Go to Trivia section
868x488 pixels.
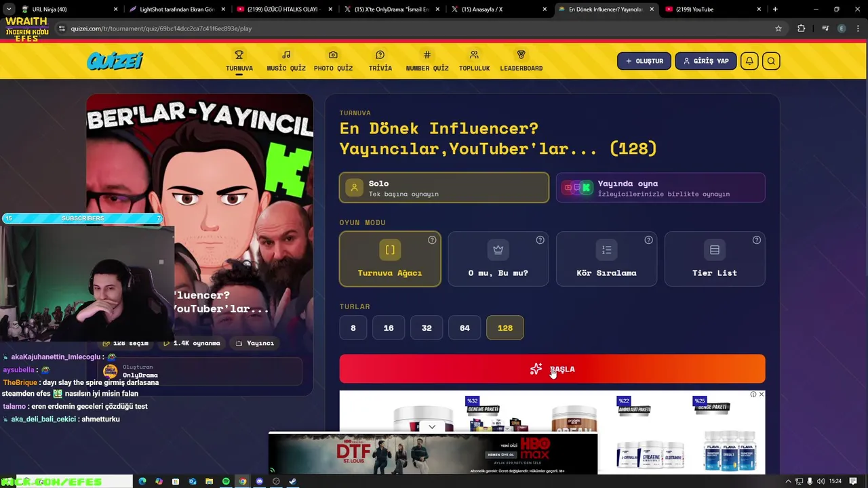tap(380, 60)
